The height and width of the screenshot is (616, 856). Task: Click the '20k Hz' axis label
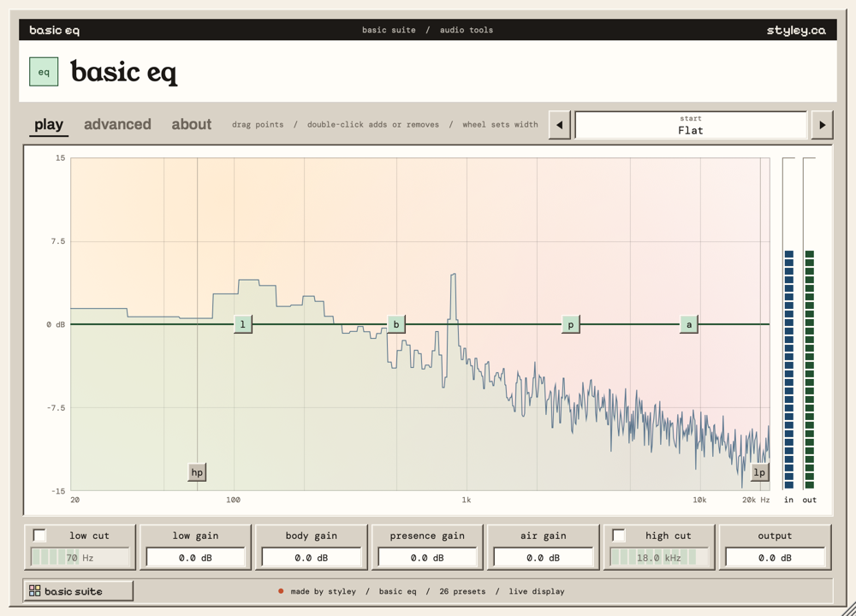[756, 500]
